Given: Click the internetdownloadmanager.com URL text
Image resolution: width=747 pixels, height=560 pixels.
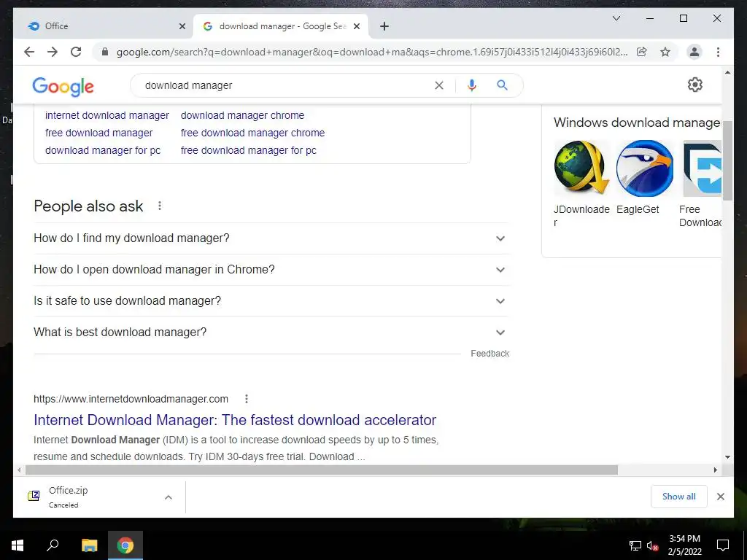Looking at the screenshot, I should (131, 399).
